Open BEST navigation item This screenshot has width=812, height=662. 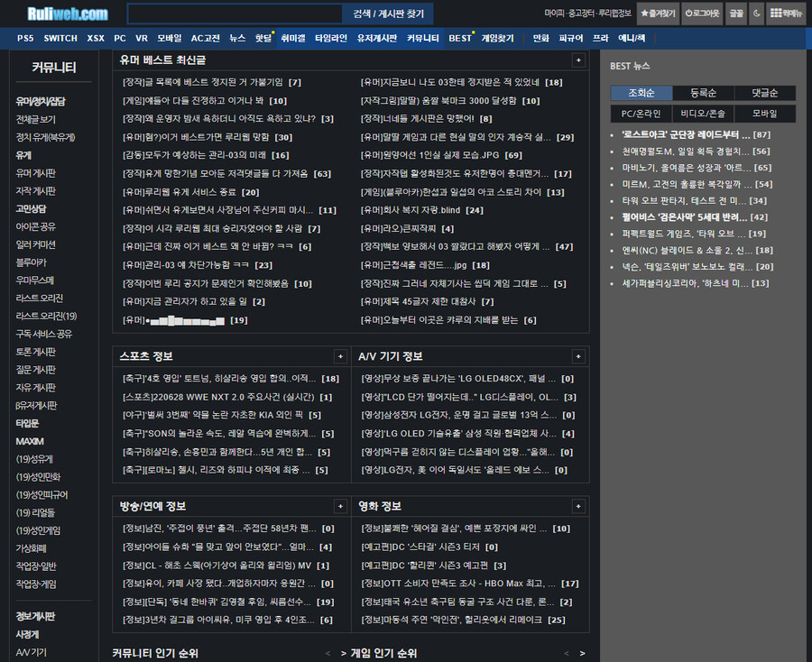click(460, 38)
